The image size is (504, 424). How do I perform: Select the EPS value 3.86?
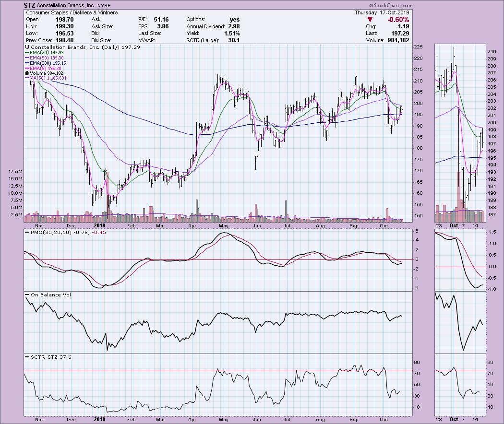(x=163, y=26)
